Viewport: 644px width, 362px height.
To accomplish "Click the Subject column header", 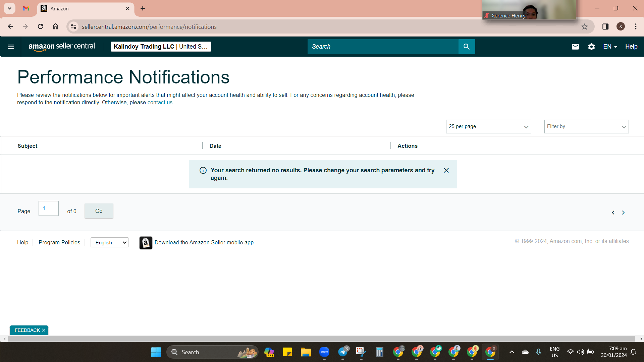I will point(28,146).
